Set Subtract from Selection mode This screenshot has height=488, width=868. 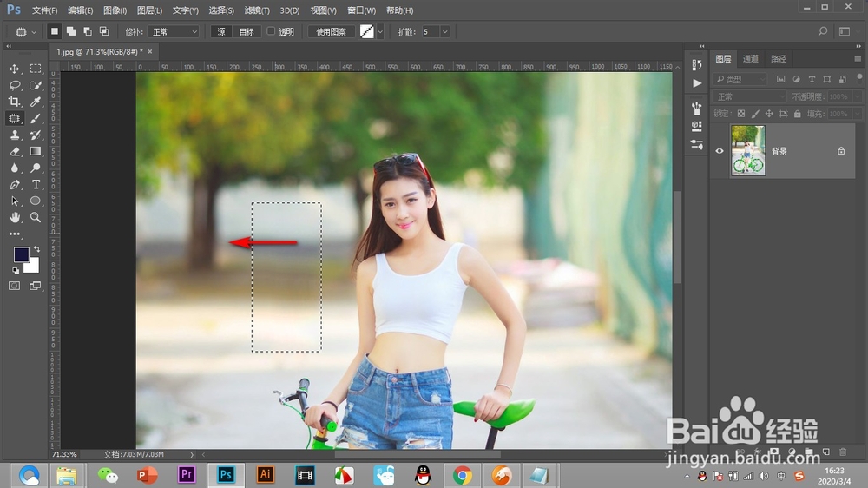pyautogui.click(x=88, y=31)
